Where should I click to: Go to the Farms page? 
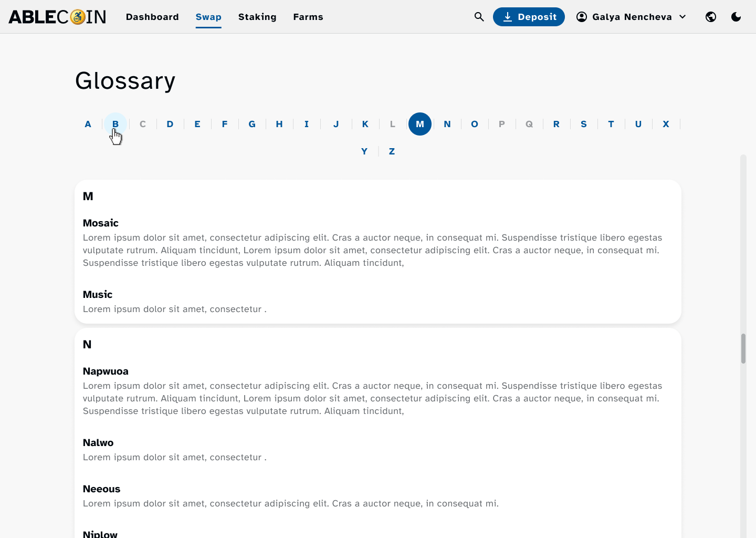308,17
